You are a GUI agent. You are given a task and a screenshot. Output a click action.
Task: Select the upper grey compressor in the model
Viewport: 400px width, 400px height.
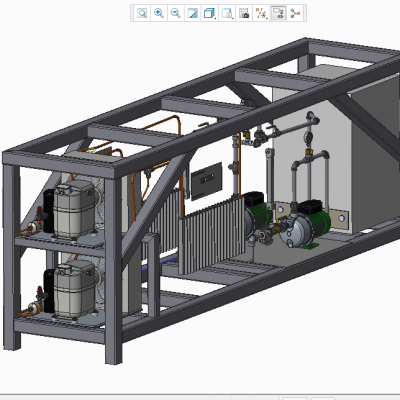click(74, 209)
